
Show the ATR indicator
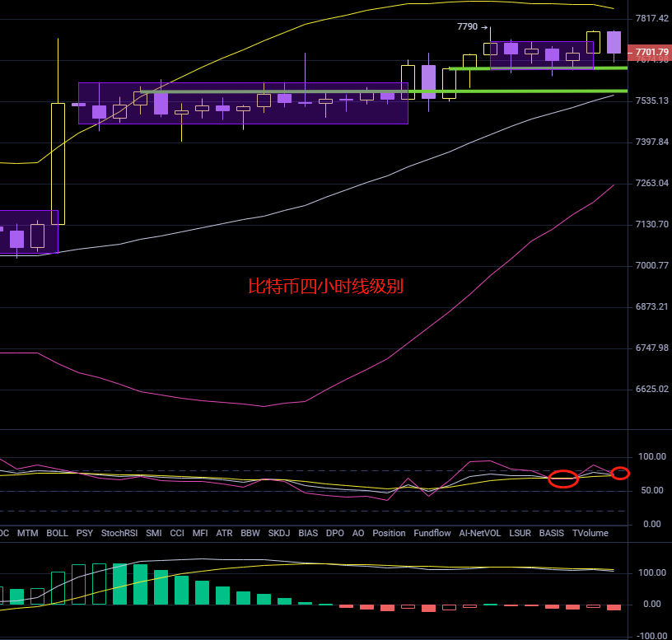tap(224, 533)
